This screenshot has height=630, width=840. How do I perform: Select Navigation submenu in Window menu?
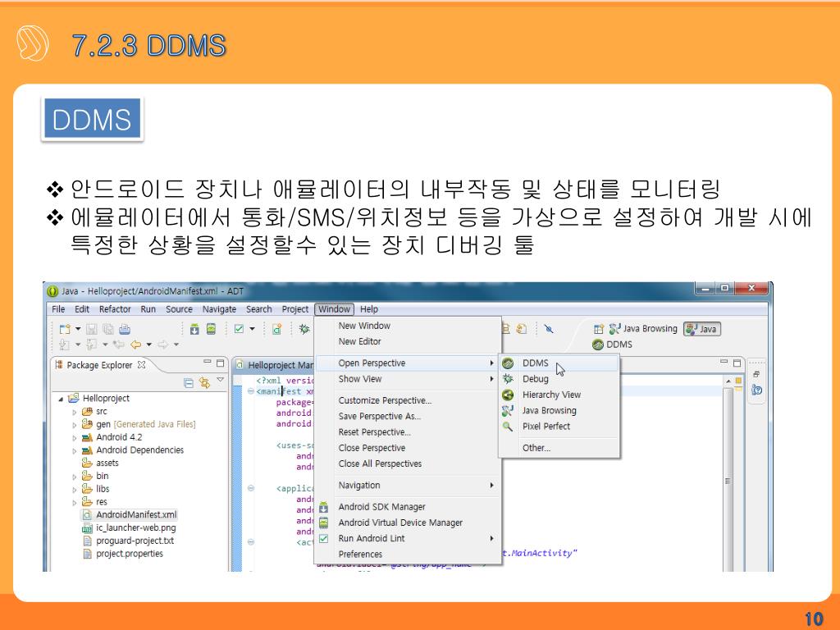point(407,486)
